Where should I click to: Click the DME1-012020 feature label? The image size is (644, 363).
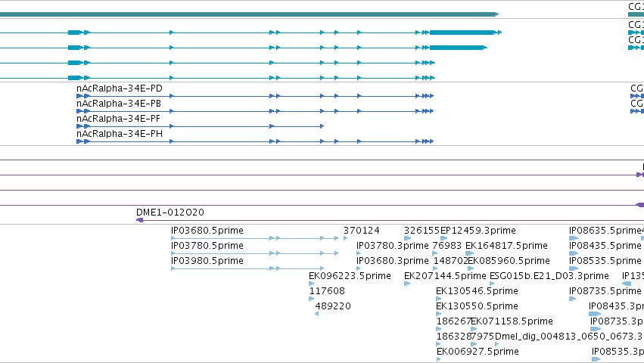(170, 213)
